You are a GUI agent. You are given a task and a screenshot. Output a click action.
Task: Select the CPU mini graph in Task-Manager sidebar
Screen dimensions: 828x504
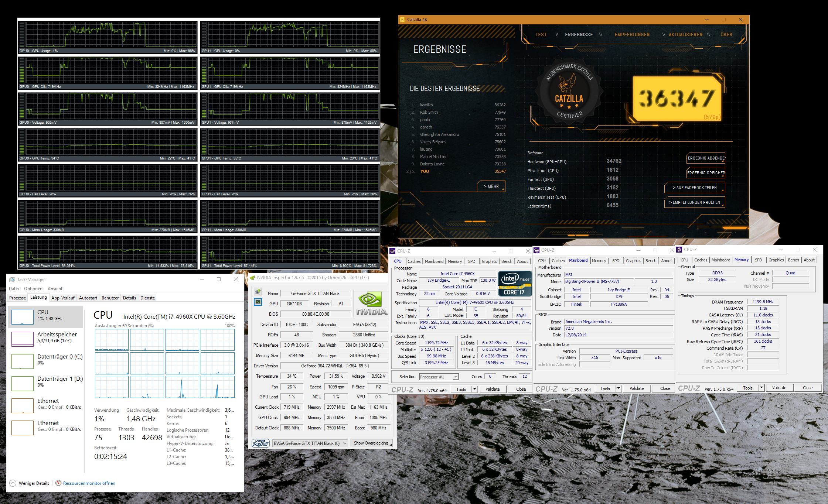[x=23, y=317]
